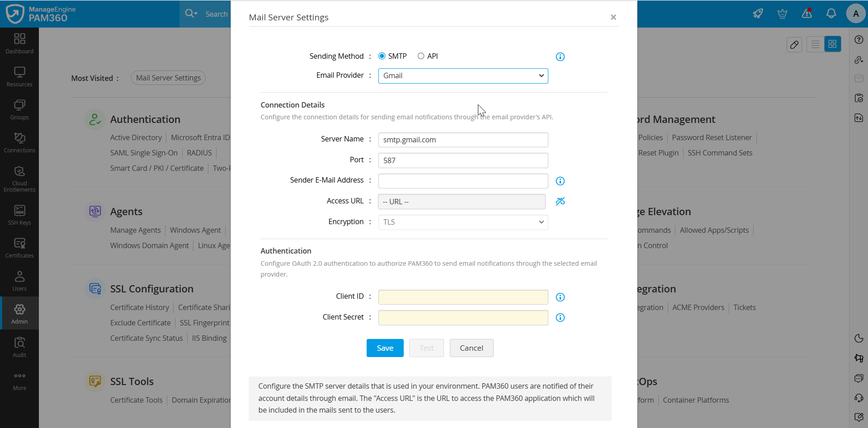Open Windows Domain Agent link
Screen dimensions: 868x428
tap(150, 245)
